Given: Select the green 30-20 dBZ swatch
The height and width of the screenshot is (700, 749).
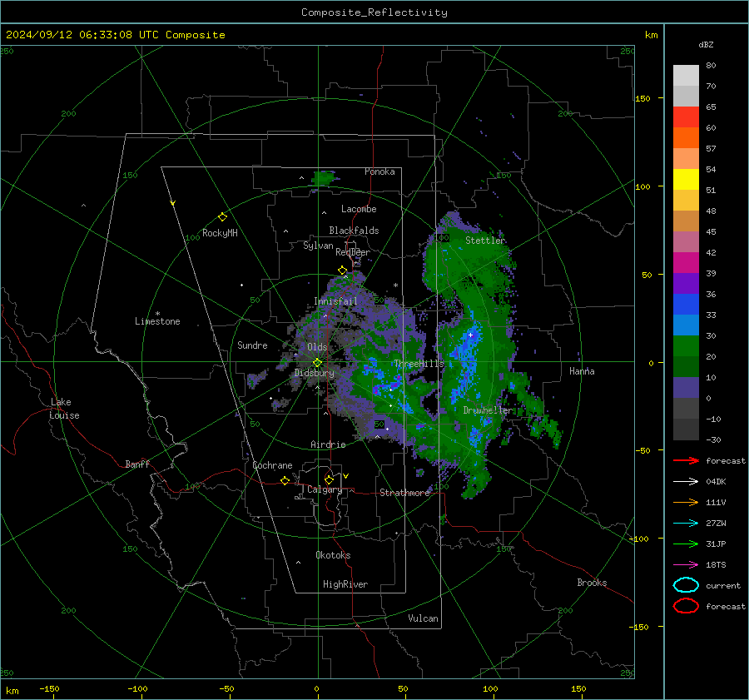Looking at the screenshot, I should pyautogui.click(x=686, y=346).
